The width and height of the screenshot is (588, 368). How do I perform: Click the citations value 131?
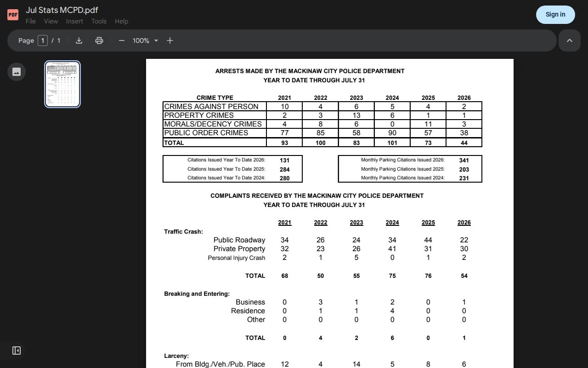click(284, 161)
